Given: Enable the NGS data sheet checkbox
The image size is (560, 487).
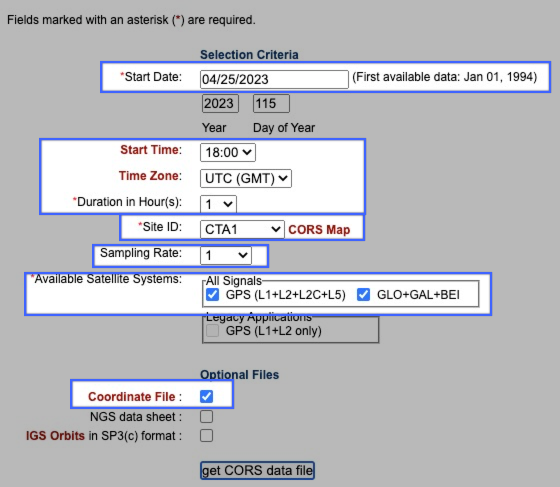Looking at the screenshot, I should pos(206,416).
